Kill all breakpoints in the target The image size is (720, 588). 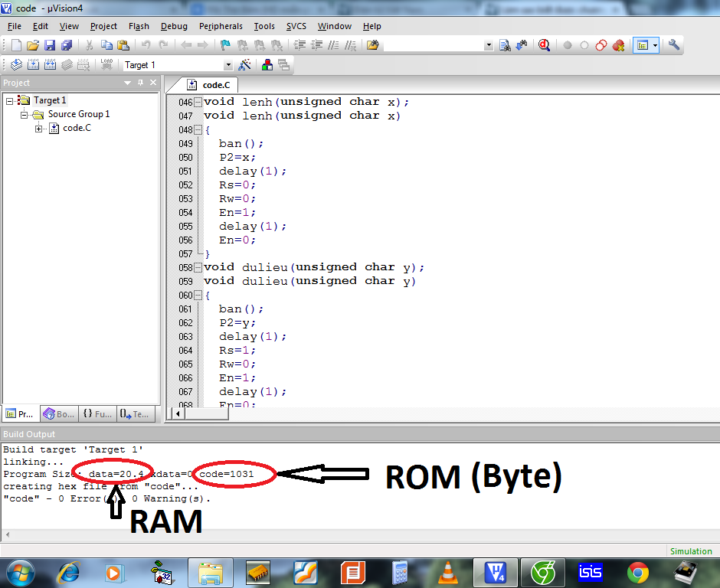pyautogui.click(x=618, y=45)
